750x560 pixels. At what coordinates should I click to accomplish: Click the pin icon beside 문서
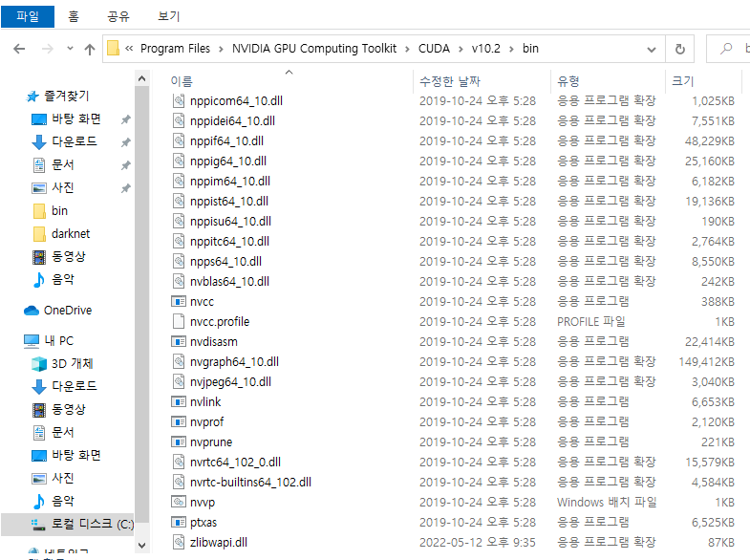coord(126,165)
